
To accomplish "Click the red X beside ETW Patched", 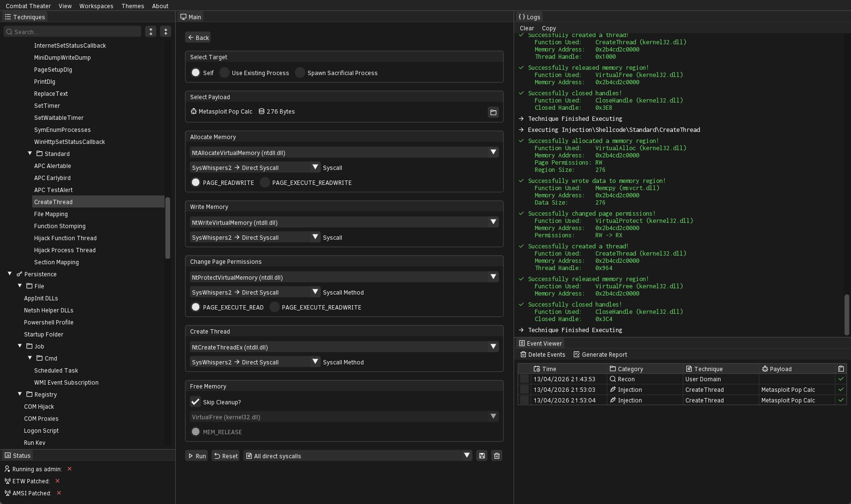I will 57,481.
